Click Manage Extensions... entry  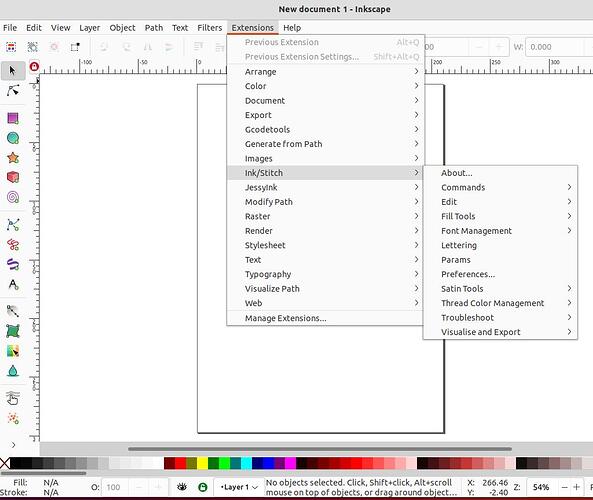coord(326,318)
